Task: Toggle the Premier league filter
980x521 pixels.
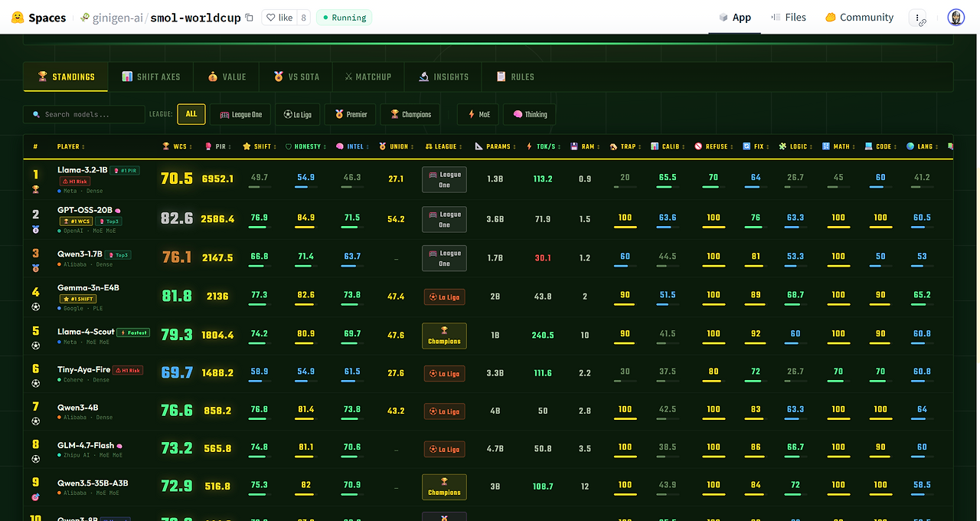Action: pos(351,114)
